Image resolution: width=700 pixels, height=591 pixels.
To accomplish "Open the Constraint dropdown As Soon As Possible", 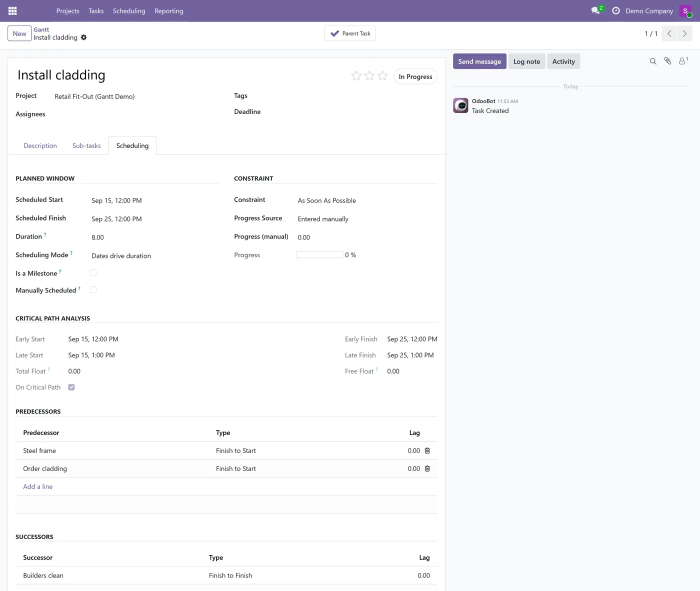I will tap(367, 200).
